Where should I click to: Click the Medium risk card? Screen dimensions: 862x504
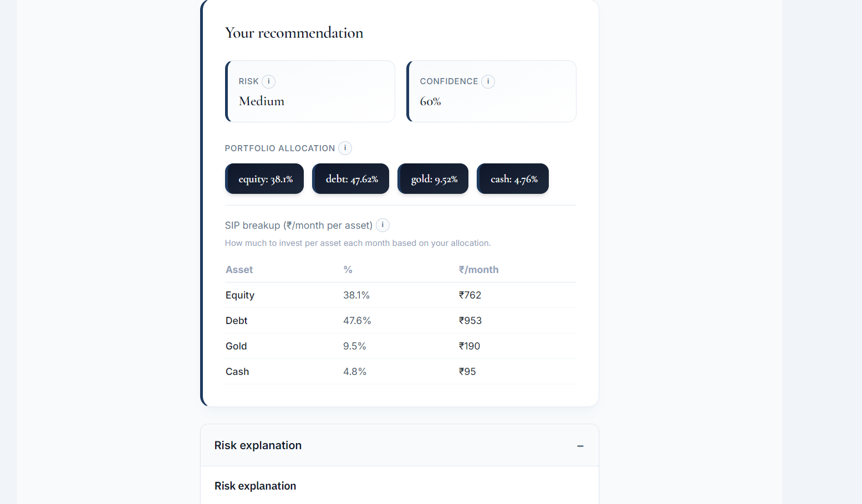pyautogui.click(x=310, y=91)
